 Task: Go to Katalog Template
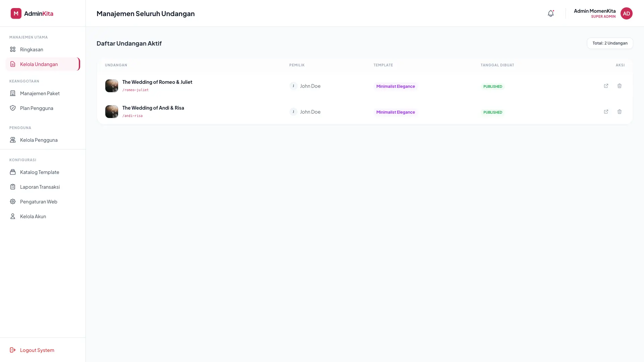pyautogui.click(x=43, y=172)
